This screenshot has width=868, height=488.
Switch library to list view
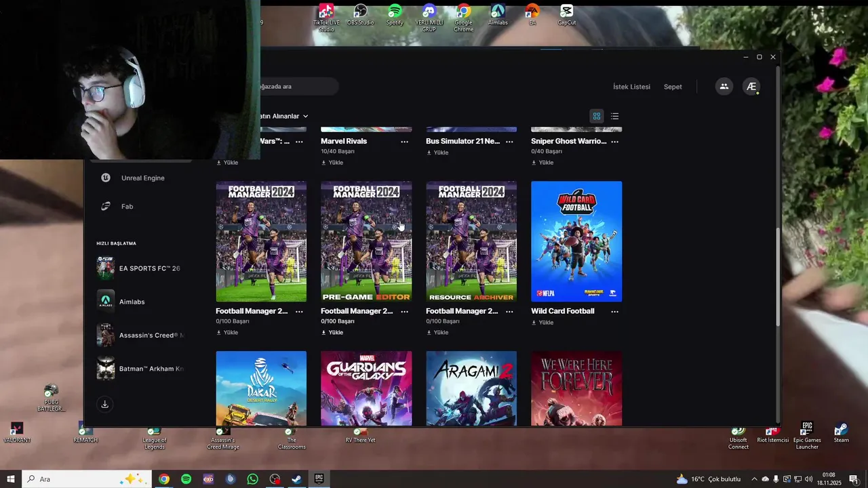click(x=614, y=116)
